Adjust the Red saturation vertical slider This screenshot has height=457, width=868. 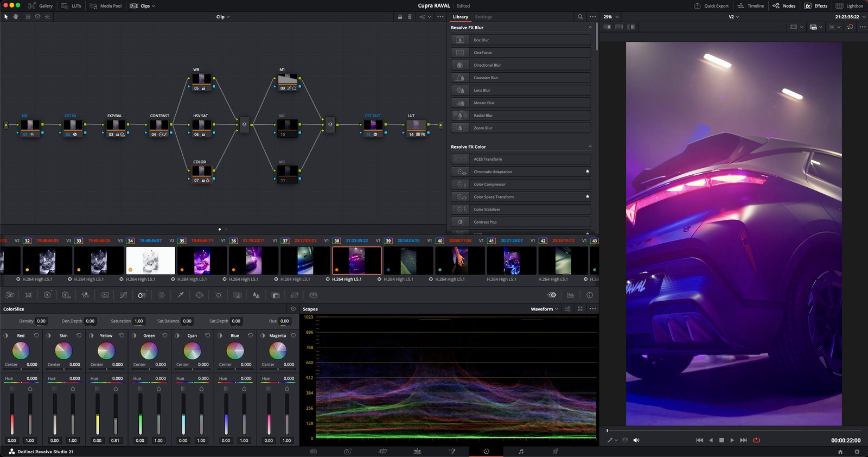click(30, 414)
